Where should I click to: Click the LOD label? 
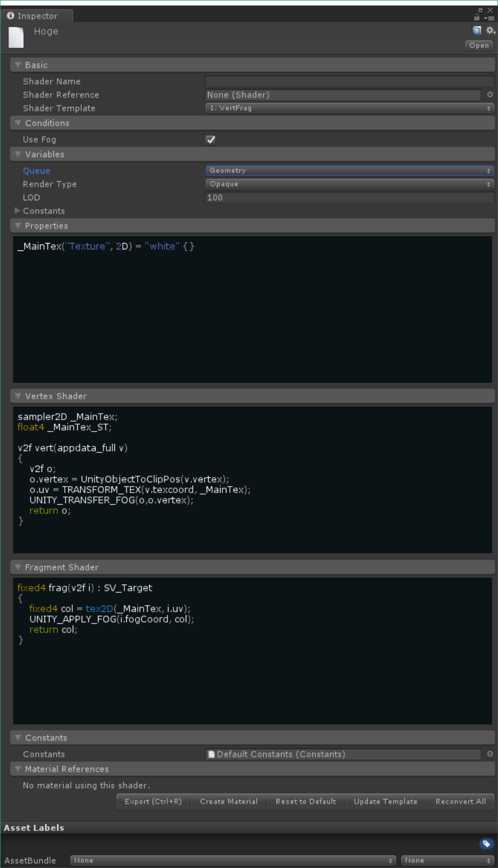click(31, 197)
